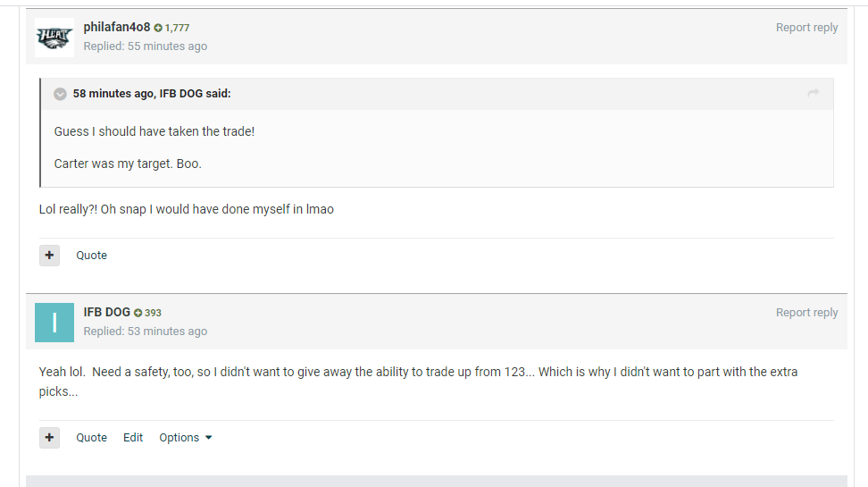Click the 'Replied: 53 minutes ago' timestamp
This screenshot has height=487, width=868.
click(x=146, y=332)
